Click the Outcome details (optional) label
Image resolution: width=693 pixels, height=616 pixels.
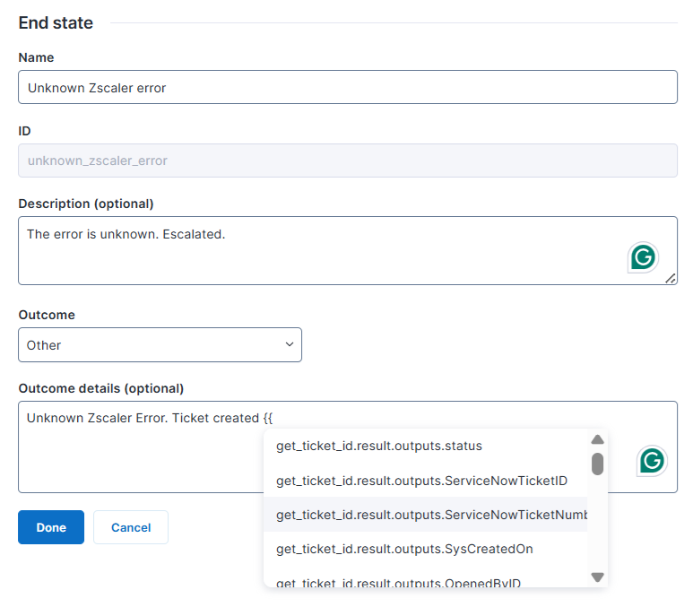(x=100, y=388)
